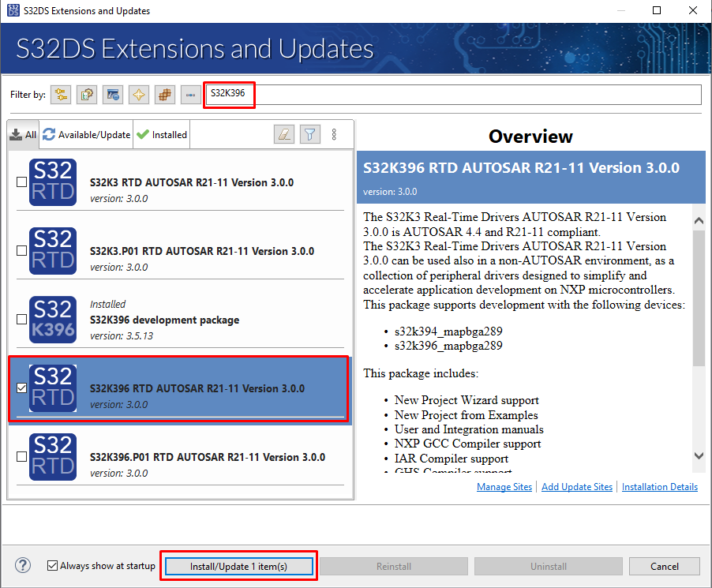Select the S32K3 RTD AUTOSAR R21-11 Version 3.0.0 title
This screenshot has width=712, height=588.
tap(192, 182)
